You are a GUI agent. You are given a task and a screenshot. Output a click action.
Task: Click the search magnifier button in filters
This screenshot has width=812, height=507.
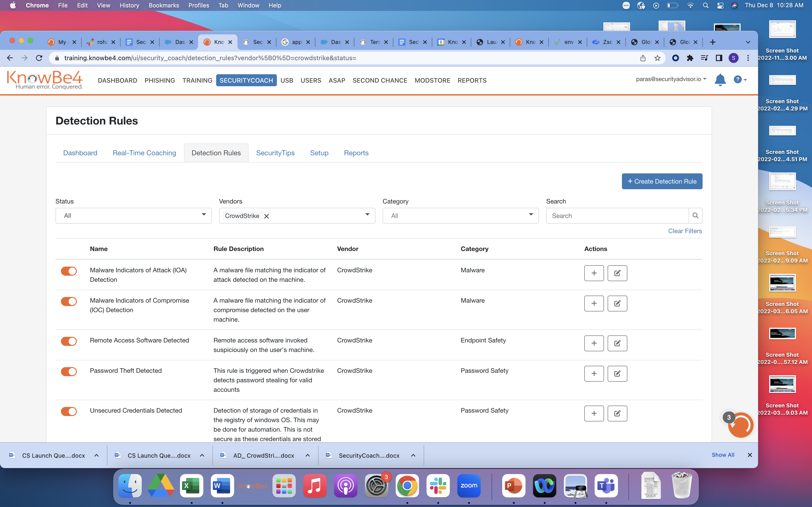pyautogui.click(x=695, y=216)
